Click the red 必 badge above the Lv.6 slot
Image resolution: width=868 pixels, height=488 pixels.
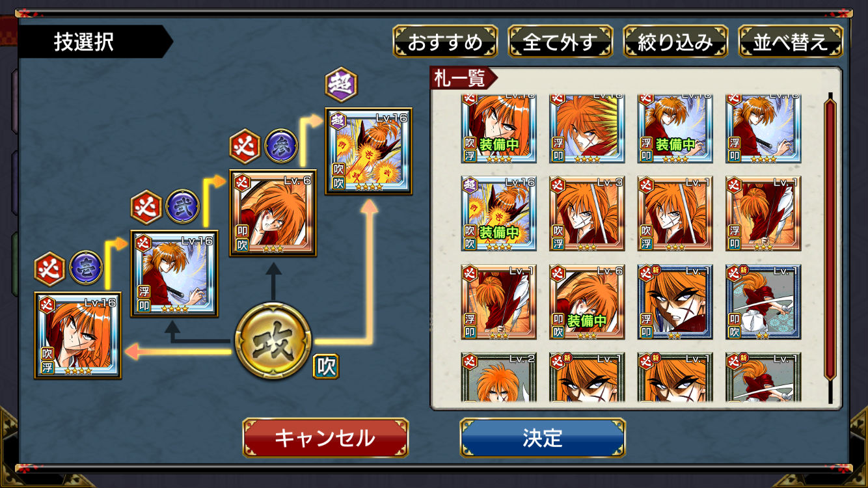246,146
